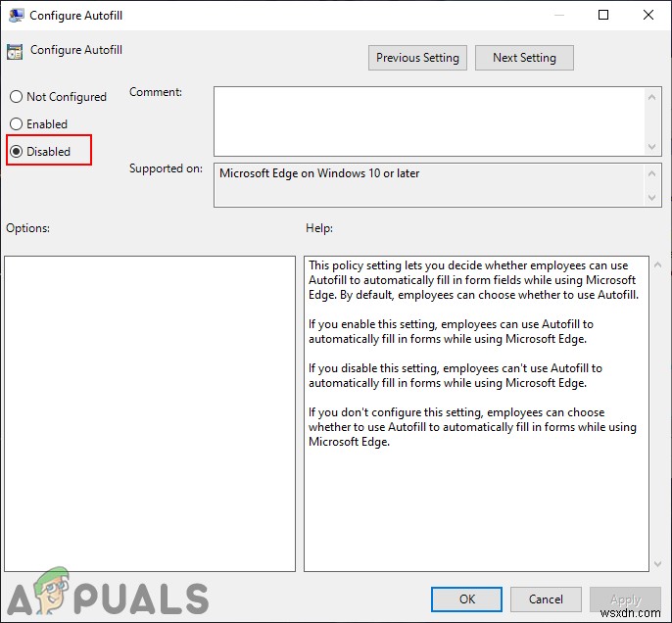Click the Options list box
The height and width of the screenshot is (623, 672).
tap(150, 414)
